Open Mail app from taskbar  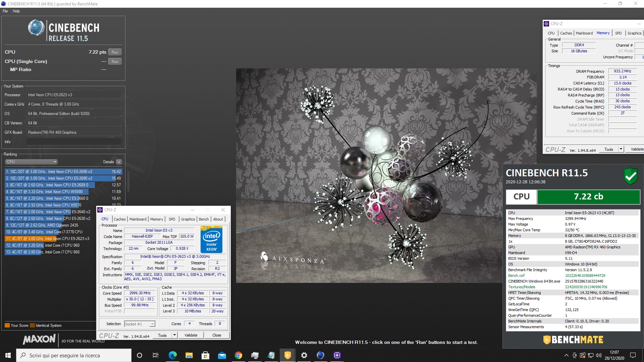(x=222, y=355)
